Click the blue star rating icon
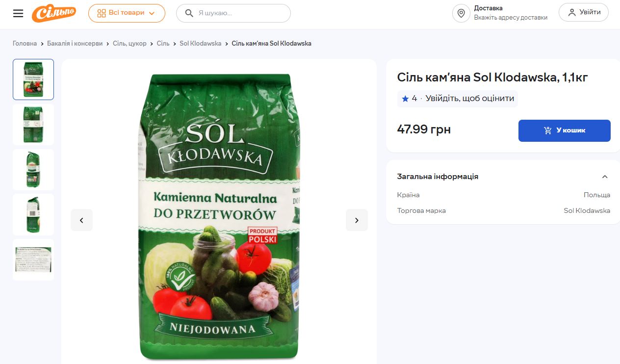The height and width of the screenshot is (364, 620). click(405, 99)
